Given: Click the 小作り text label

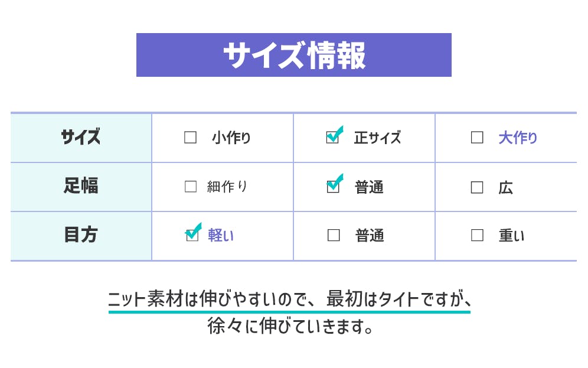Looking at the screenshot, I should 231,138.
